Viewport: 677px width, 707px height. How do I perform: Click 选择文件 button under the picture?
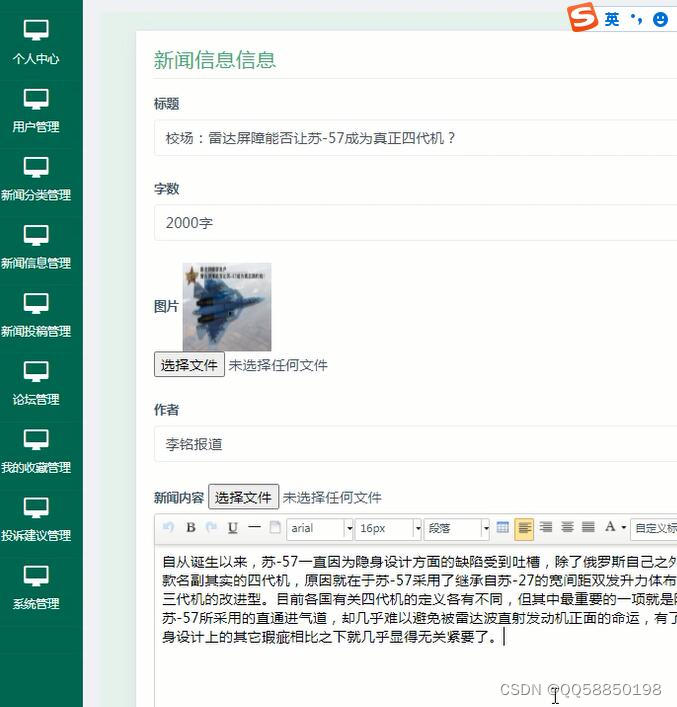[189, 365]
